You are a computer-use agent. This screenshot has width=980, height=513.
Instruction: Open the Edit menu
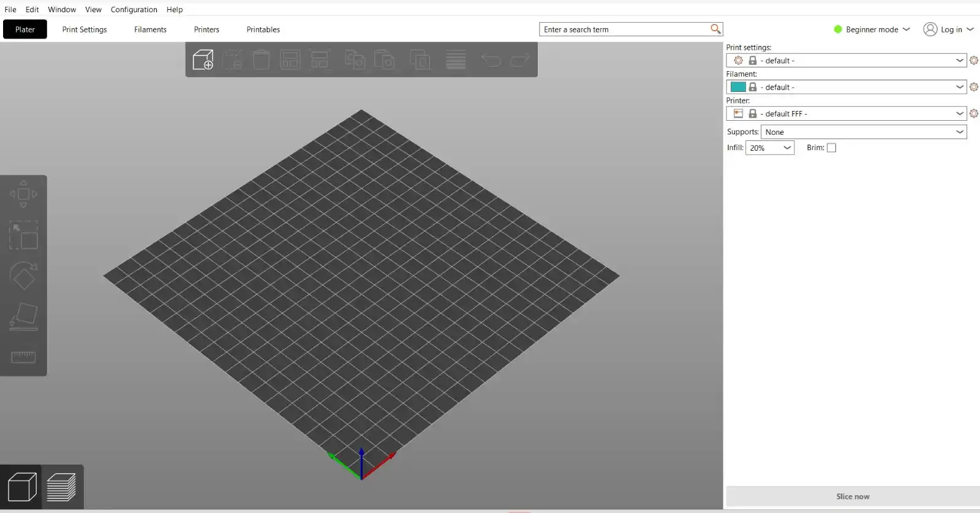[x=32, y=9]
